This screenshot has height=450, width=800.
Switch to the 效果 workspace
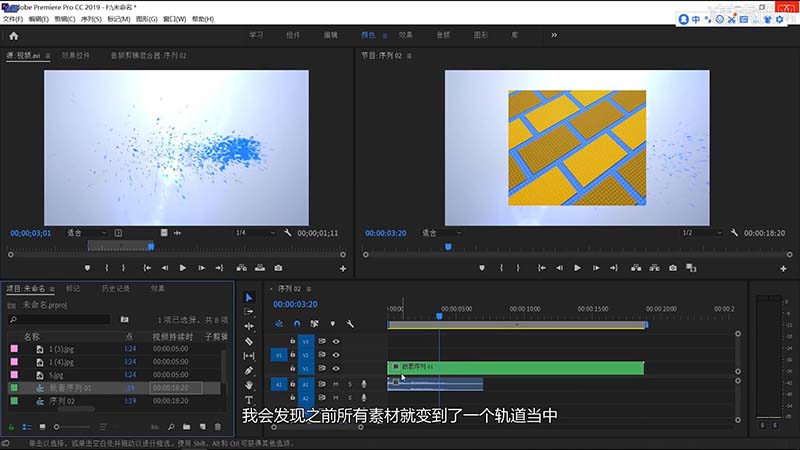click(405, 35)
